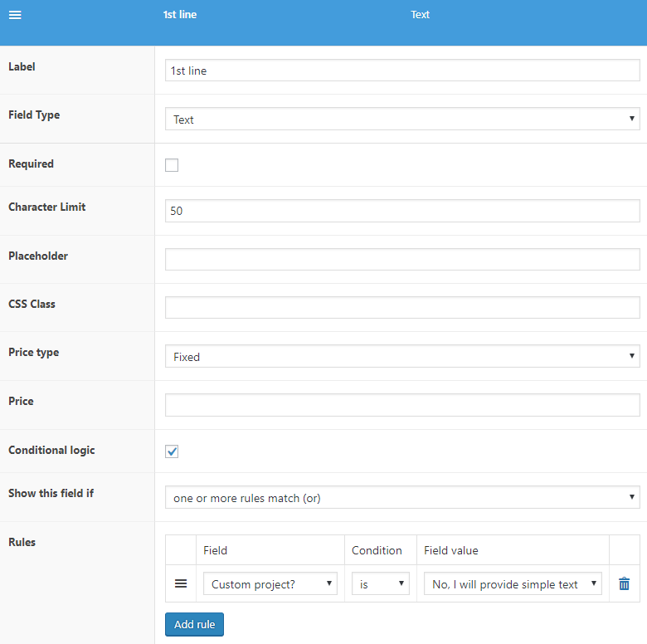Click the Add rule button
The width and height of the screenshot is (647, 644).
[194, 624]
